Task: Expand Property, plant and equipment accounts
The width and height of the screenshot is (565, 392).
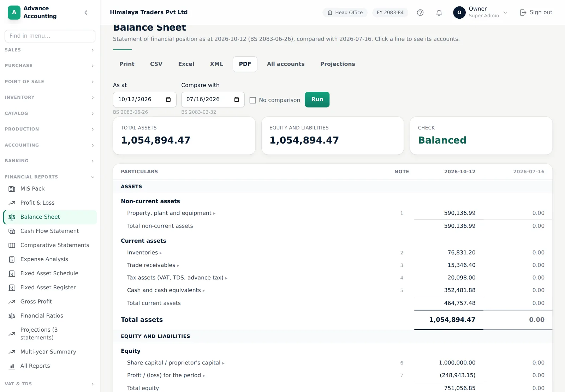Action: [171, 213]
